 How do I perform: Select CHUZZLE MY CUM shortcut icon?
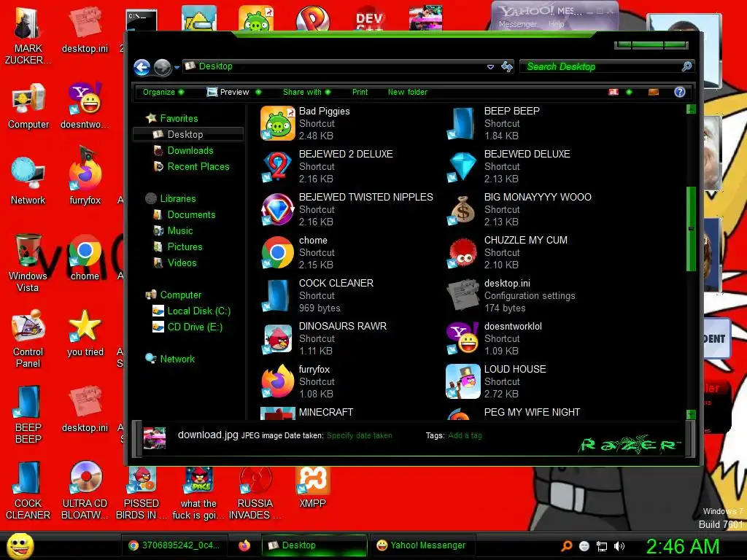pos(462,252)
